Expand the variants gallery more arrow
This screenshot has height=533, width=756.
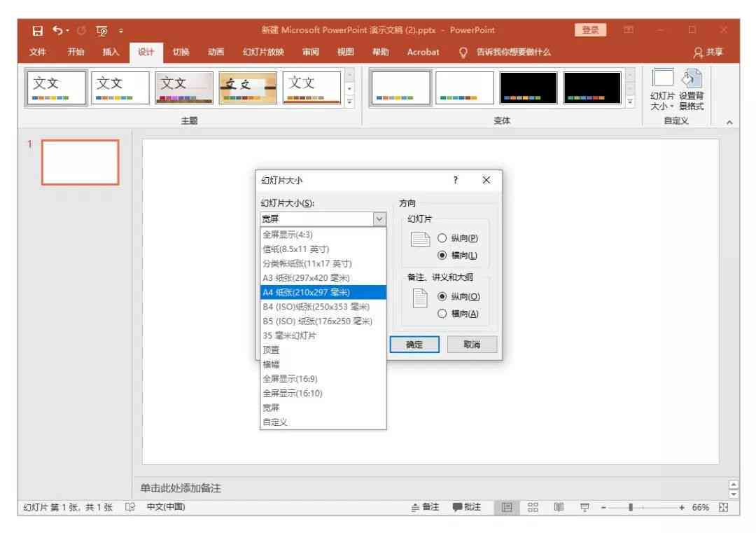coord(630,102)
